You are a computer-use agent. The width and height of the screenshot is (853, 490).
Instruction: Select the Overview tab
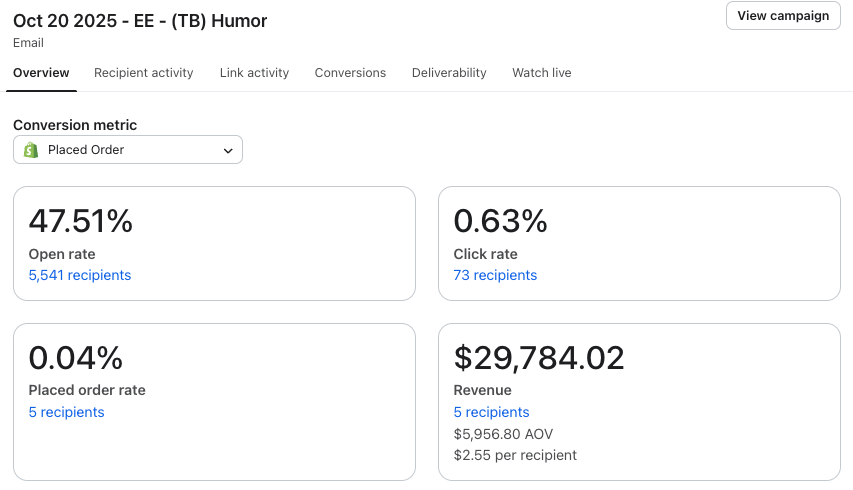(x=41, y=73)
